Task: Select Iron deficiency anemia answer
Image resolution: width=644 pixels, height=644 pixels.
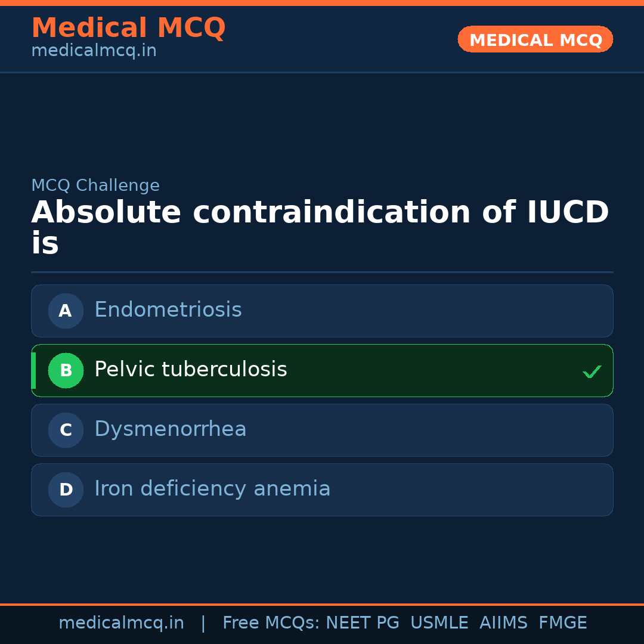Action: tap(322, 490)
